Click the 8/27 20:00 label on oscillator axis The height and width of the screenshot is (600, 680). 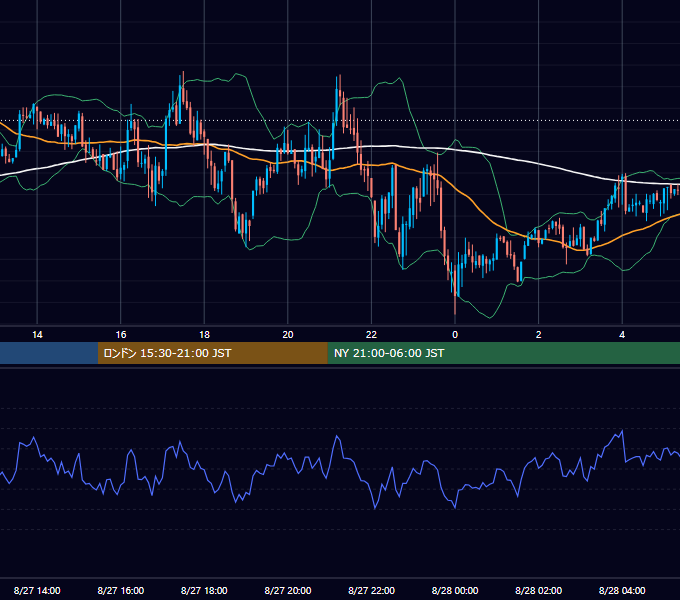[x=288, y=590]
